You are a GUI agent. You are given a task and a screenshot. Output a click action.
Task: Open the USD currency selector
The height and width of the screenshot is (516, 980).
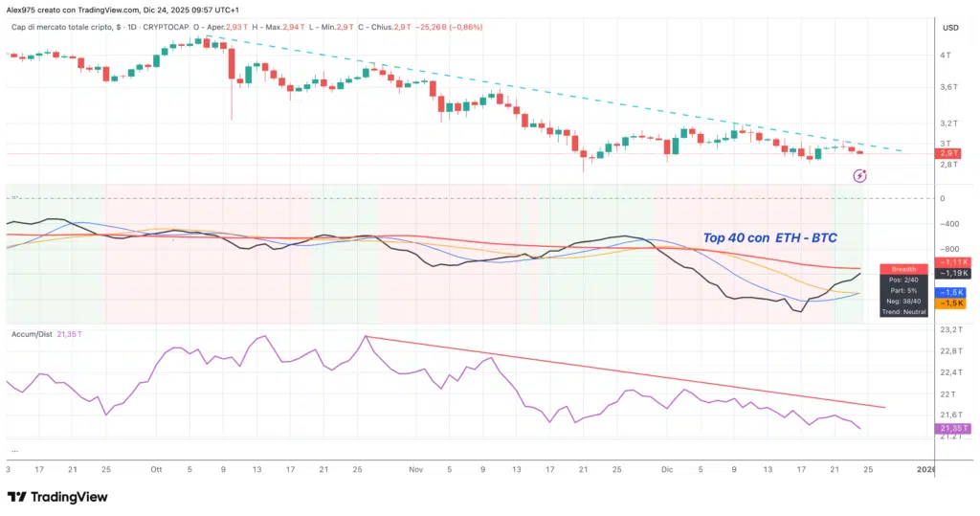coord(950,28)
